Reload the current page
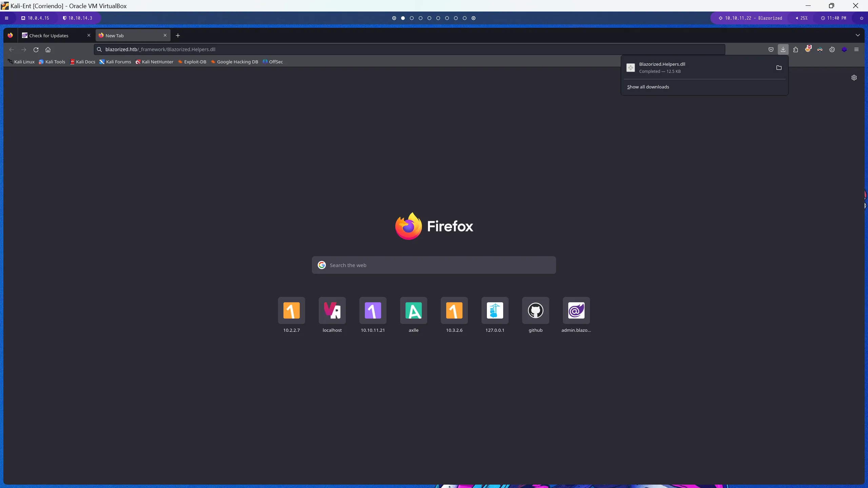868x488 pixels. (36, 49)
